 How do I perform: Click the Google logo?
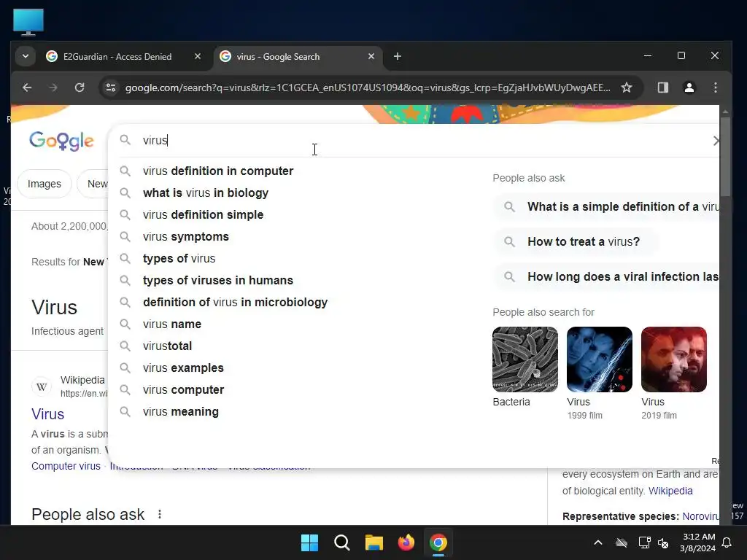click(x=61, y=141)
